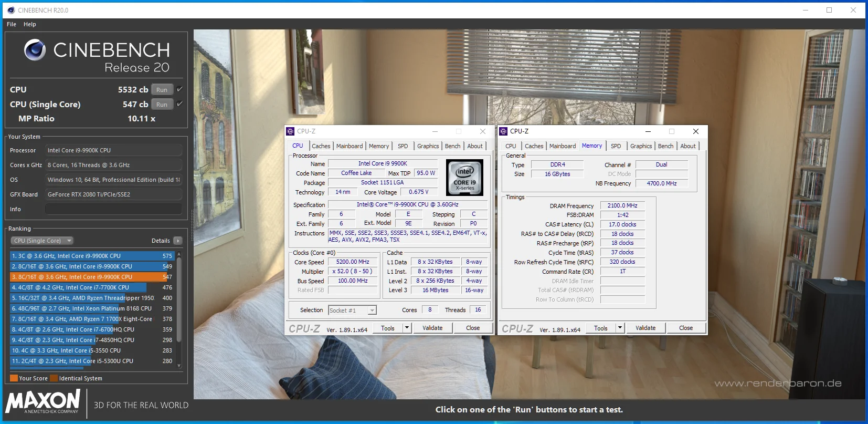This screenshot has height=424, width=868.
Task: Toggle the CPU (Single Core) checkbox
Action: point(179,104)
